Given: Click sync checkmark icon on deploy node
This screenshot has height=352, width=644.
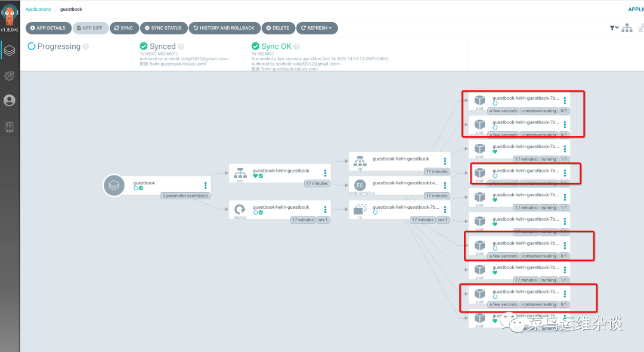Looking at the screenshot, I should 261,212.
